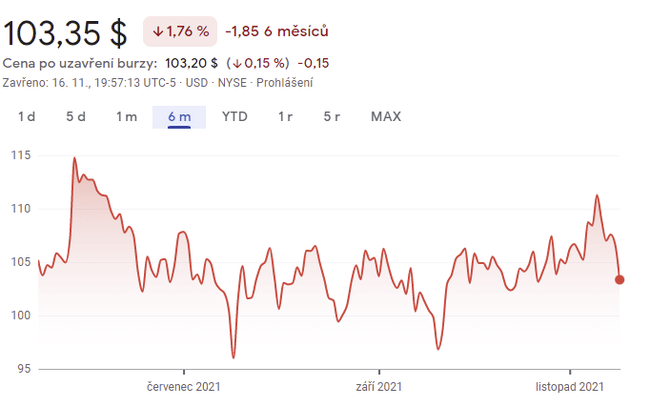
Task: Click the November peak near 111
Action: (x=597, y=196)
